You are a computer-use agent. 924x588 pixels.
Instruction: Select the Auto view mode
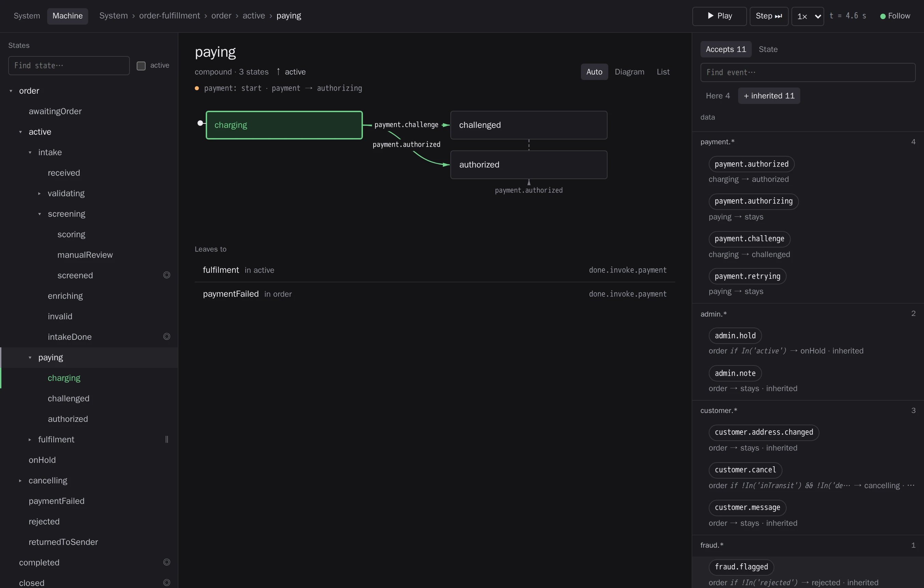pos(594,72)
